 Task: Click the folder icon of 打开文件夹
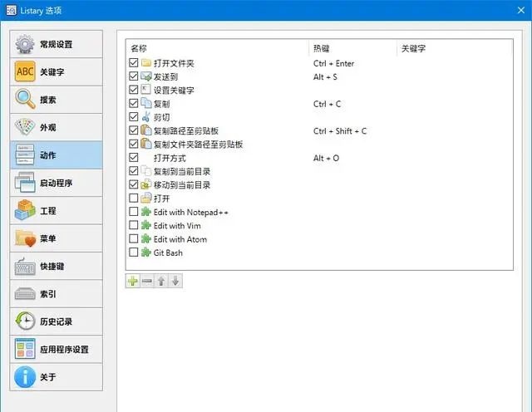click(146, 63)
